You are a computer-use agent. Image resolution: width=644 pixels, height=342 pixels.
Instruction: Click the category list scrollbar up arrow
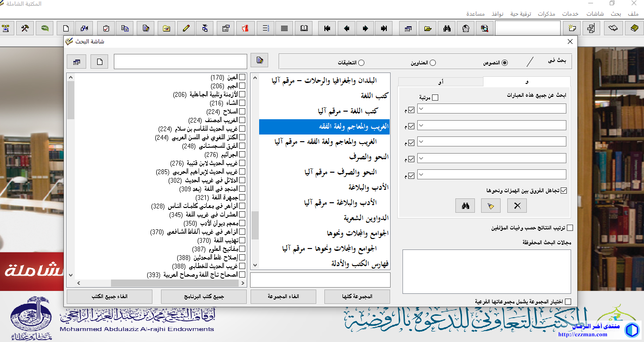tap(255, 78)
